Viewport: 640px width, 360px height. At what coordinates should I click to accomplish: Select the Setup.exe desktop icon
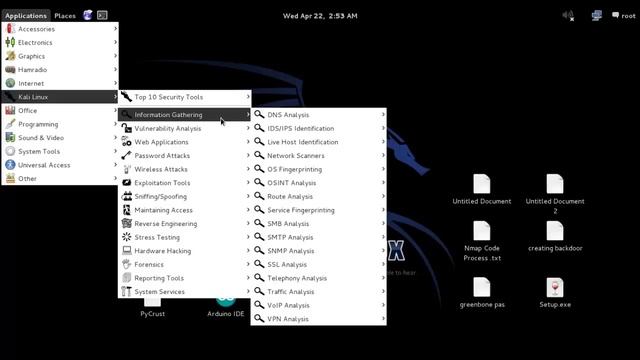click(555, 293)
